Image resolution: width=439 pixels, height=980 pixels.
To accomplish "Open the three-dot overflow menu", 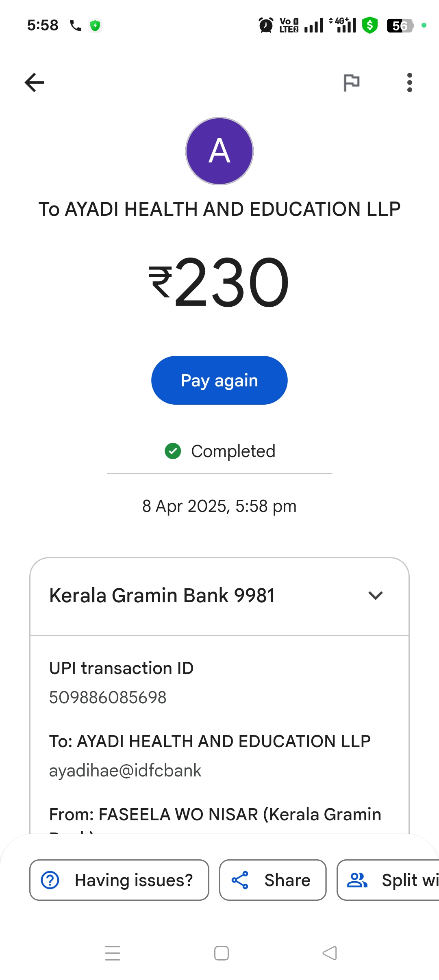I will [409, 82].
